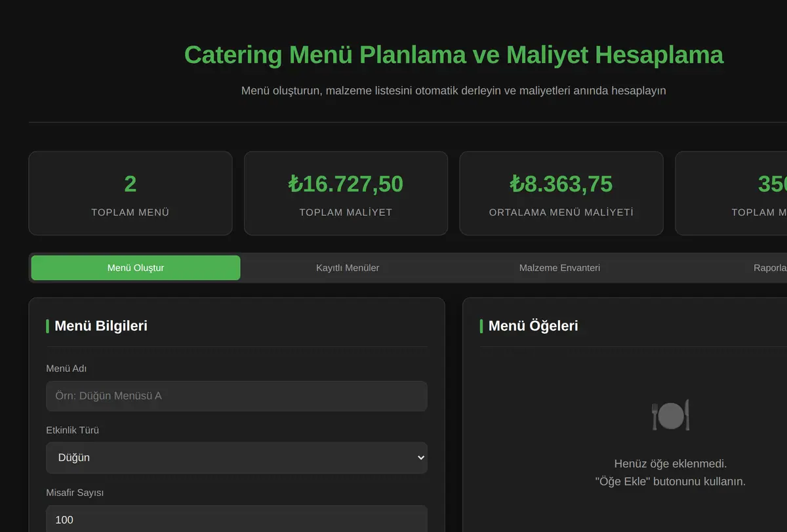Click the Menü Bilgileri section heading

101,326
